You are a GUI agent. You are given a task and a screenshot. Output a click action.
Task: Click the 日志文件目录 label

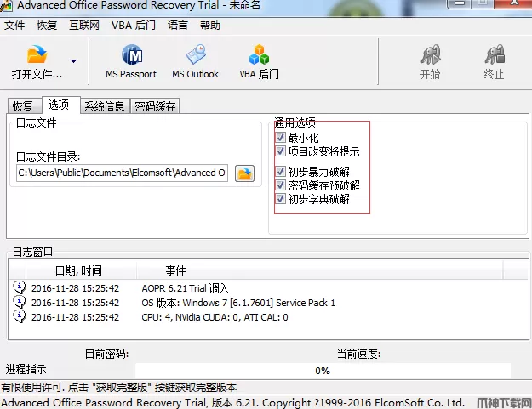(49, 156)
